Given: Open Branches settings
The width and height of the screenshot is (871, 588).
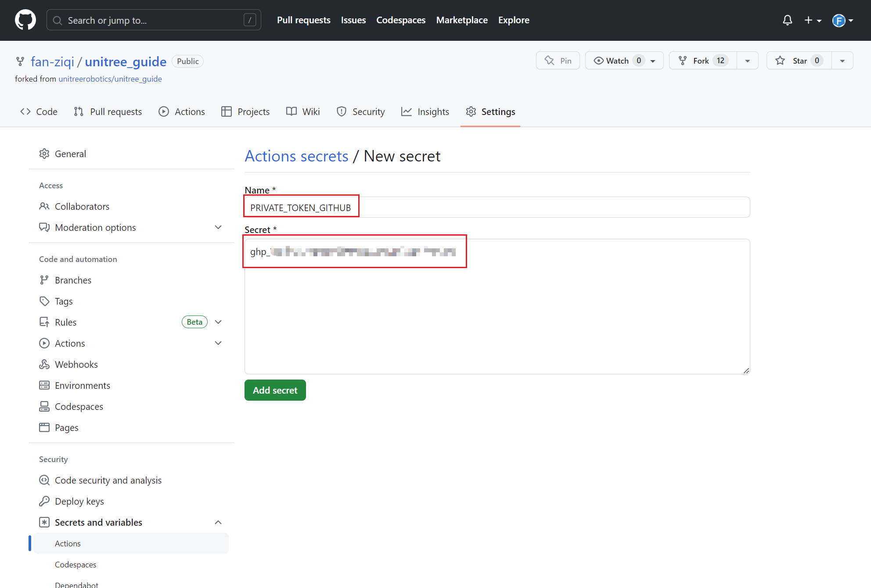Looking at the screenshot, I should [x=131, y=280].
